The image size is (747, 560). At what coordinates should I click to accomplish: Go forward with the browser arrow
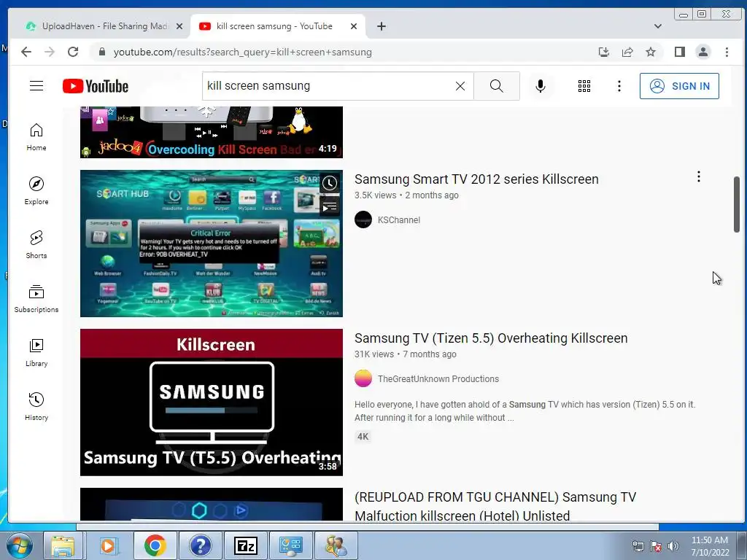pos(50,52)
